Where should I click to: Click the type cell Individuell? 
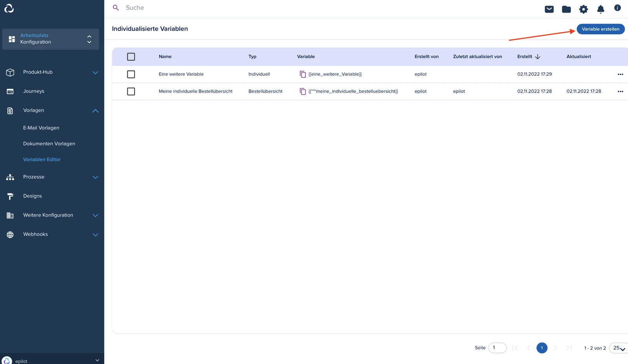click(x=259, y=74)
